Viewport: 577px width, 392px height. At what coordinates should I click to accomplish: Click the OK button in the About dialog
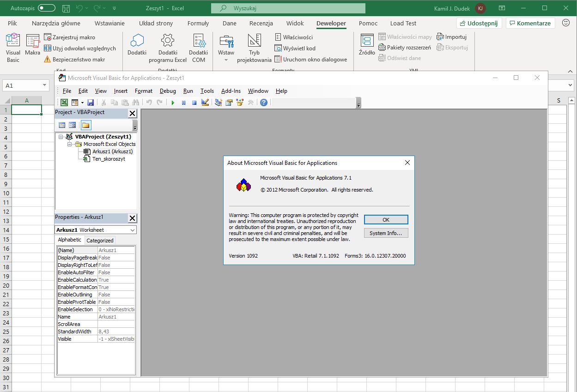[x=386, y=219]
